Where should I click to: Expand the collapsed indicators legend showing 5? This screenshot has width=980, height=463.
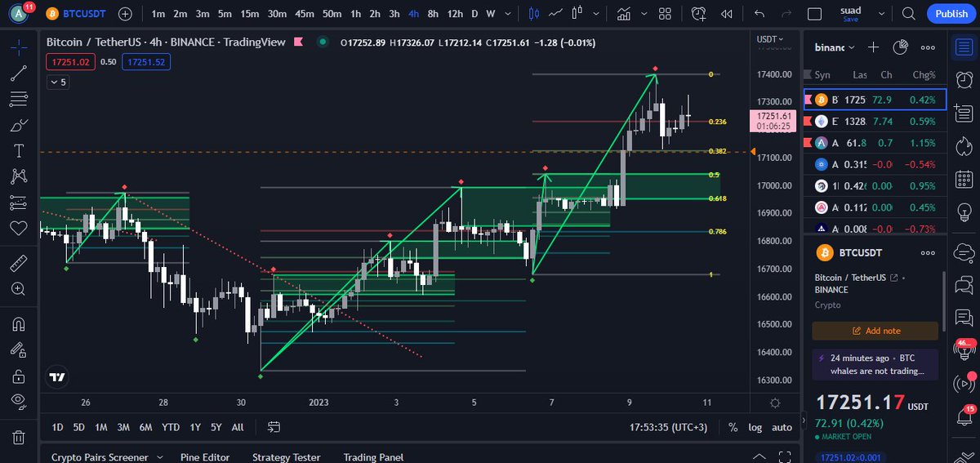58,82
